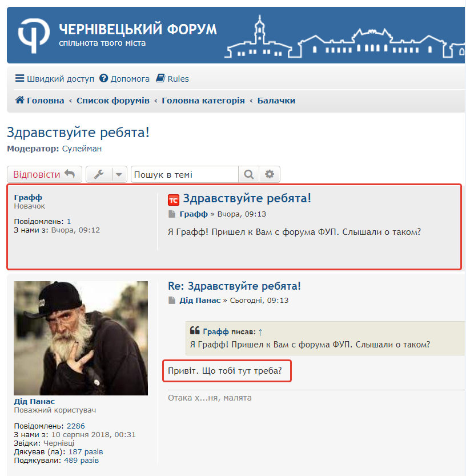Open advanced search gear icon

point(270,174)
